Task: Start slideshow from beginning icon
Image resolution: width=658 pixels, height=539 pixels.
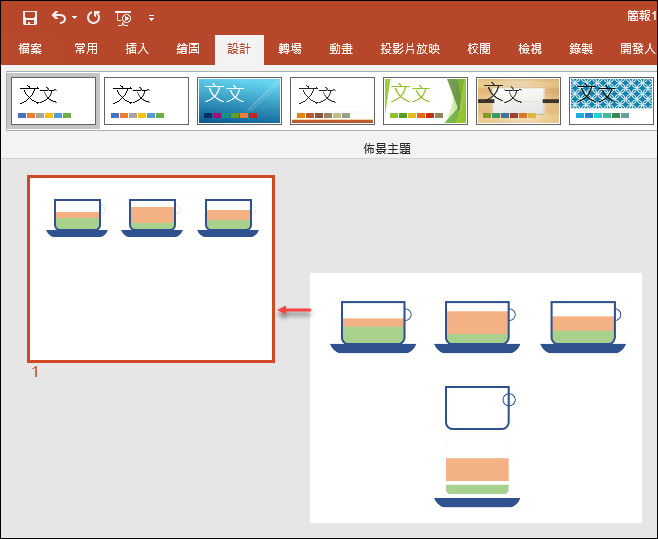Action: coord(123,18)
